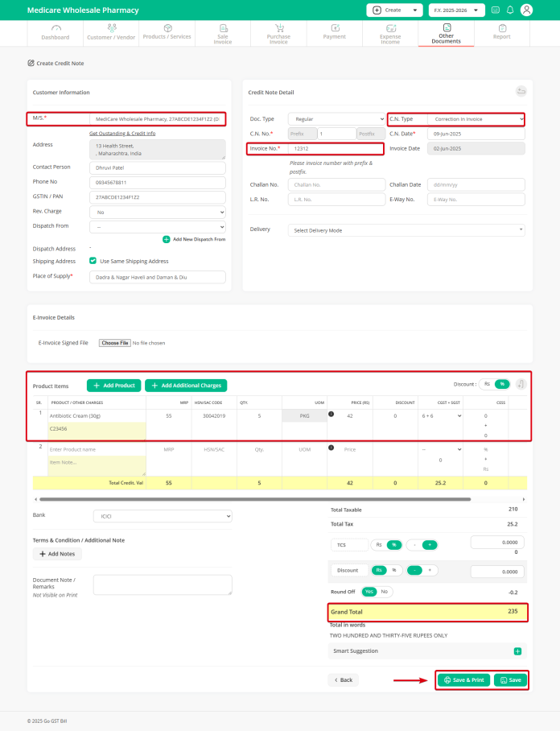The height and width of the screenshot is (731, 560).
Task: Uncheck Use Same Shipping Address
Action: pyautogui.click(x=93, y=261)
